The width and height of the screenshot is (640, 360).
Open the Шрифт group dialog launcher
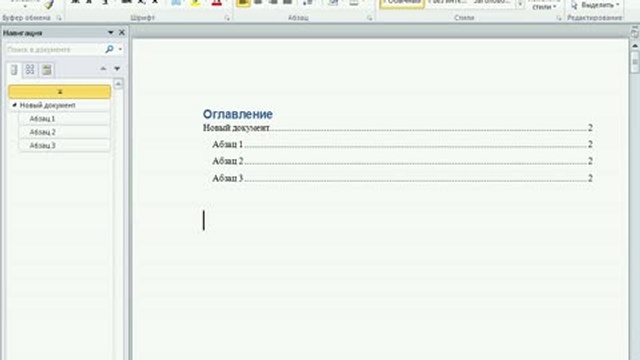(x=227, y=18)
